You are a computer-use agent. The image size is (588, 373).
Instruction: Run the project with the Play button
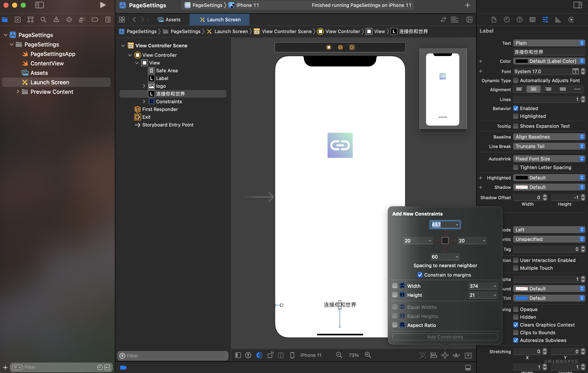103,5
